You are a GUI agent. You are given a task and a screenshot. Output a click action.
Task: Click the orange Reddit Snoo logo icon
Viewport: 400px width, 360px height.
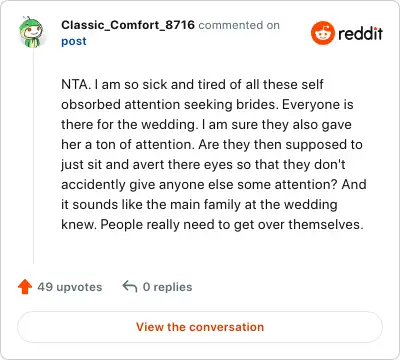tap(322, 33)
